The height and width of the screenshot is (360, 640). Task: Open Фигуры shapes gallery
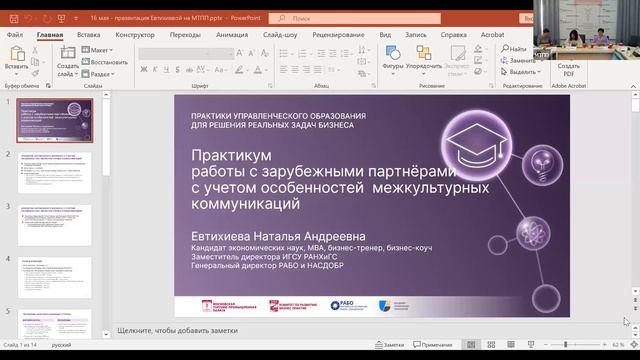(393, 60)
